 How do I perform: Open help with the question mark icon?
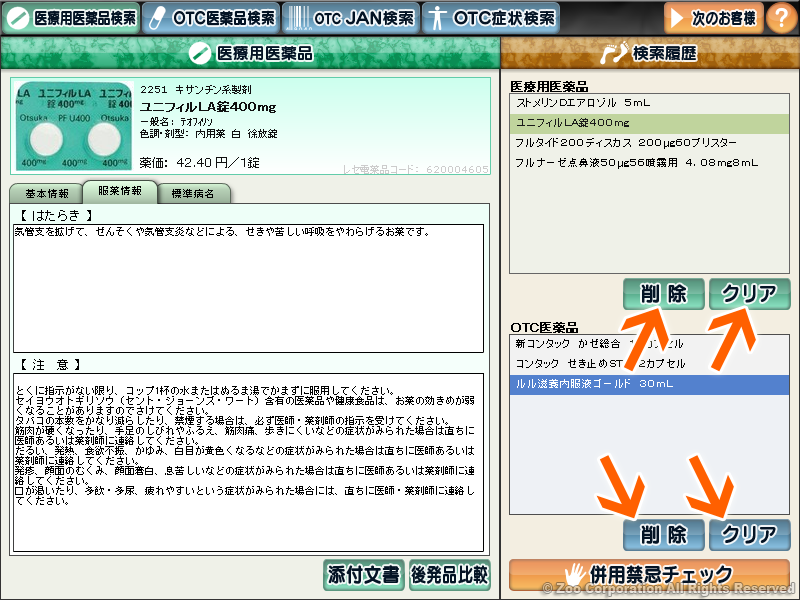pyautogui.click(x=782, y=18)
